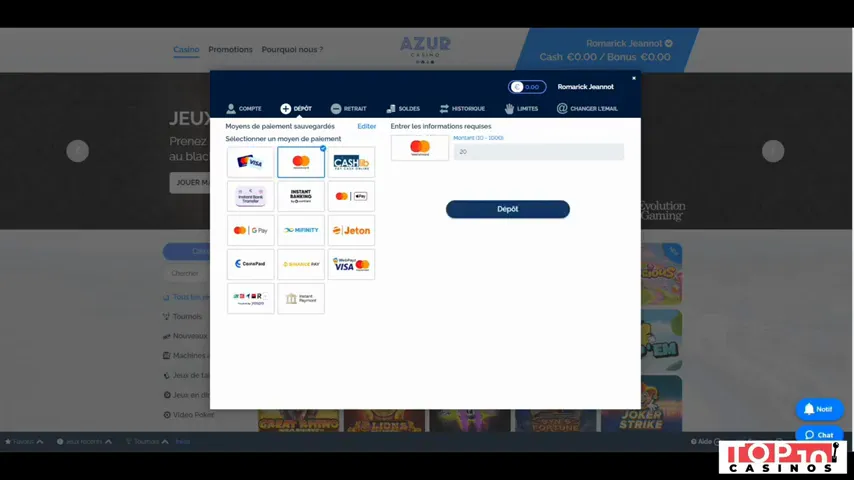854x480 pixels.
Task: Open the Tournois sidebar category
Action: click(183, 317)
